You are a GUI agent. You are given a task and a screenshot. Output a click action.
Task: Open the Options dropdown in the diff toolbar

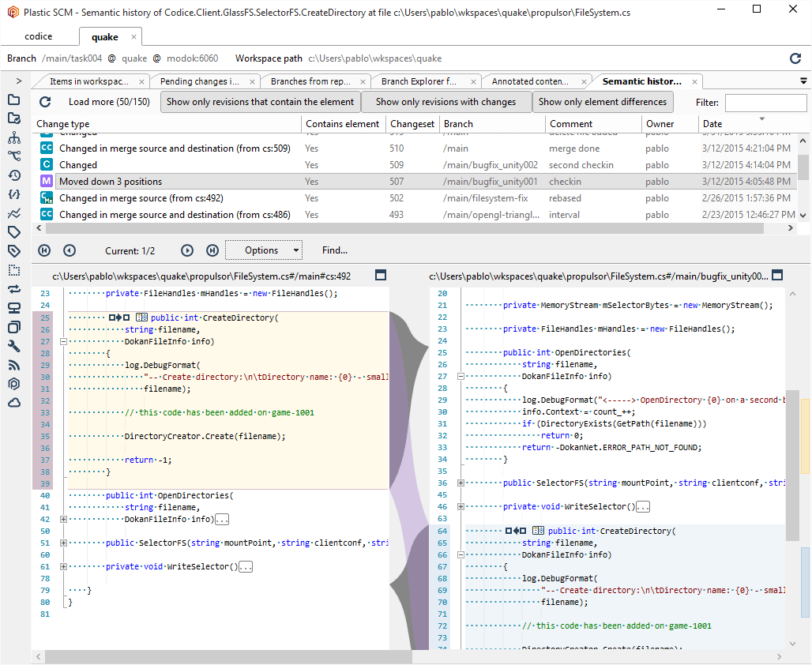point(264,250)
